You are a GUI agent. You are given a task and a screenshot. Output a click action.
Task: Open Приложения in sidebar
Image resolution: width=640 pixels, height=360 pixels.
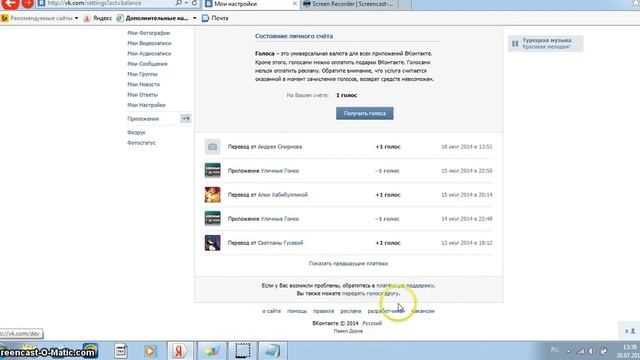click(x=143, y=119)
